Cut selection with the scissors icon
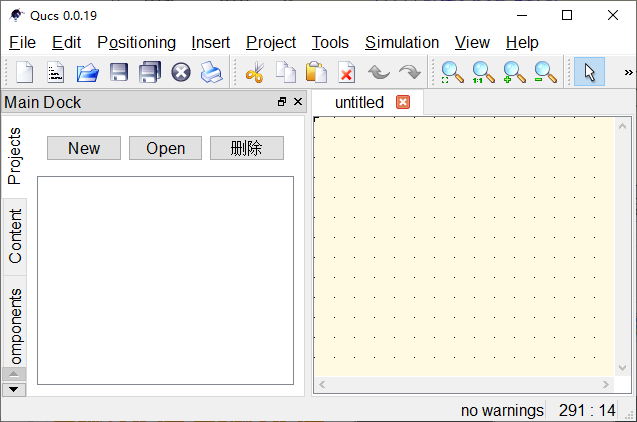Viewport: 637px width, 422px height. pyautogui.click(x=255, y=72)
